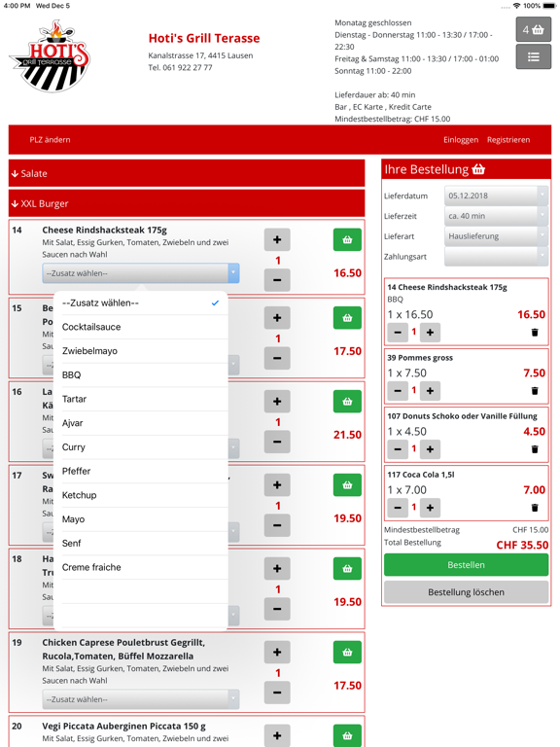560x747 pixels.
Task: Decrease quantity for item 15
Action: click(277, 358)
